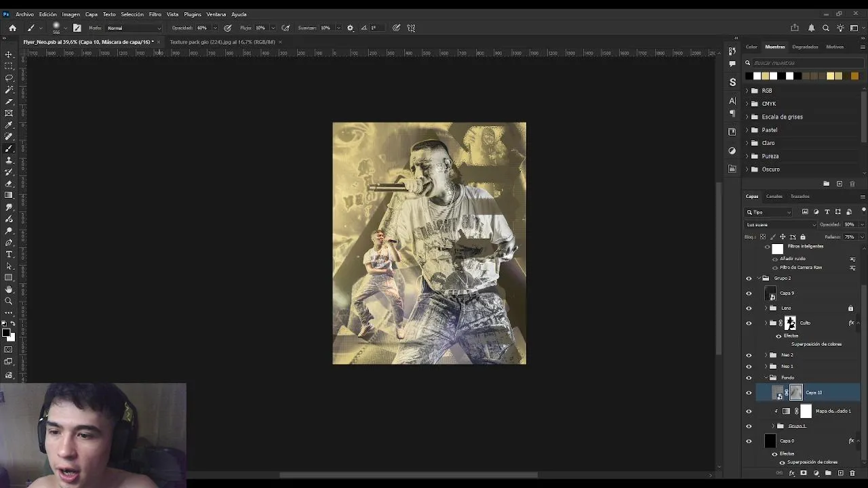Open smoothing options gear icon
The width and height of the screenshot is (868, 488).
tap(350, 28)
